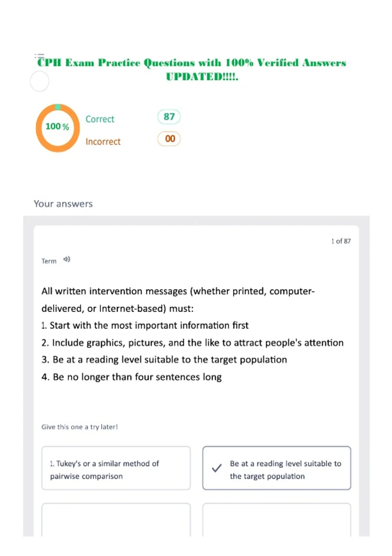The image size is (392, 556).
Task: Play the term audio speaker icon
Action: pos(67,259)
